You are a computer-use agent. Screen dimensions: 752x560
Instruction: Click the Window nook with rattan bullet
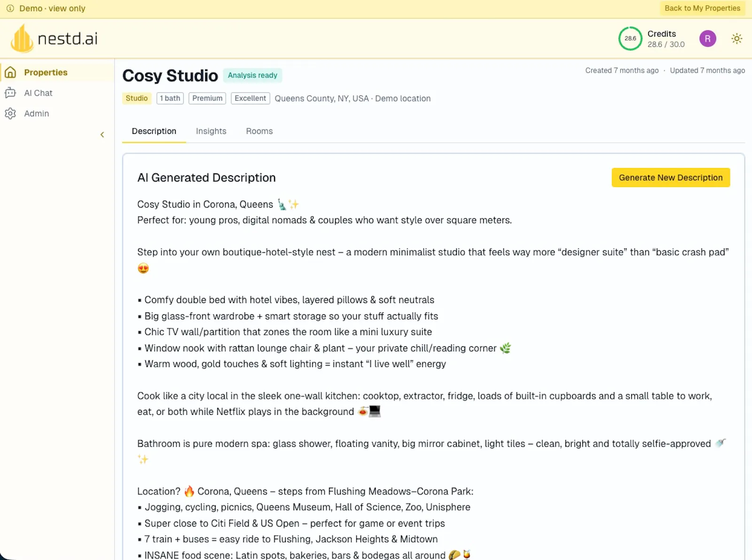pos(324,348)
